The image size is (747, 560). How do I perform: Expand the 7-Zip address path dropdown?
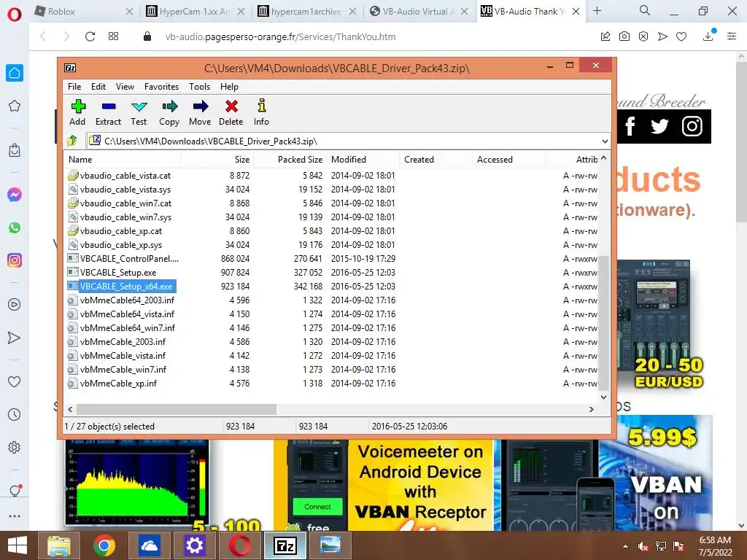coord(605,141)
